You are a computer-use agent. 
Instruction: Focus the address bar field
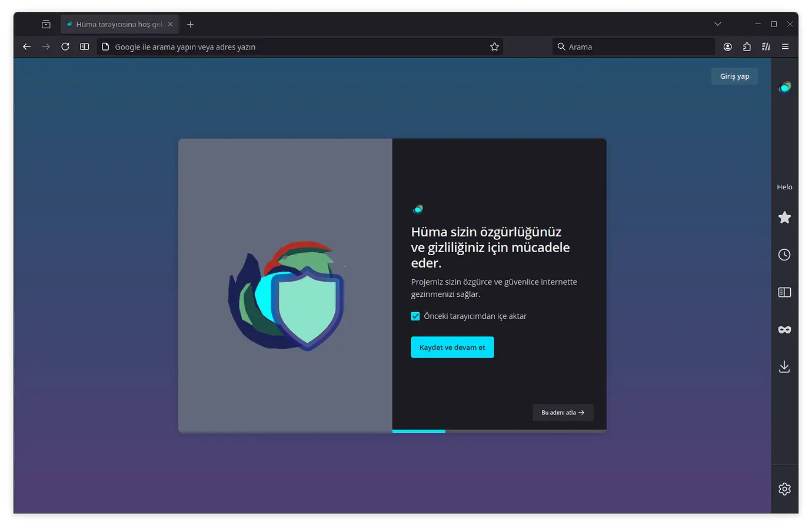tap(300, 47)
